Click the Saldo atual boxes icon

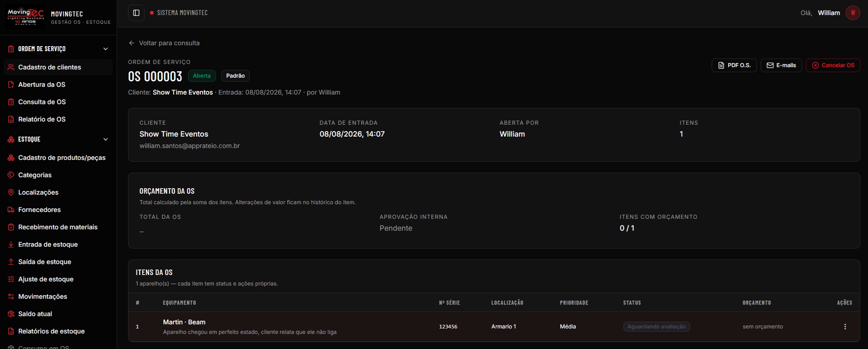(11, 314)
